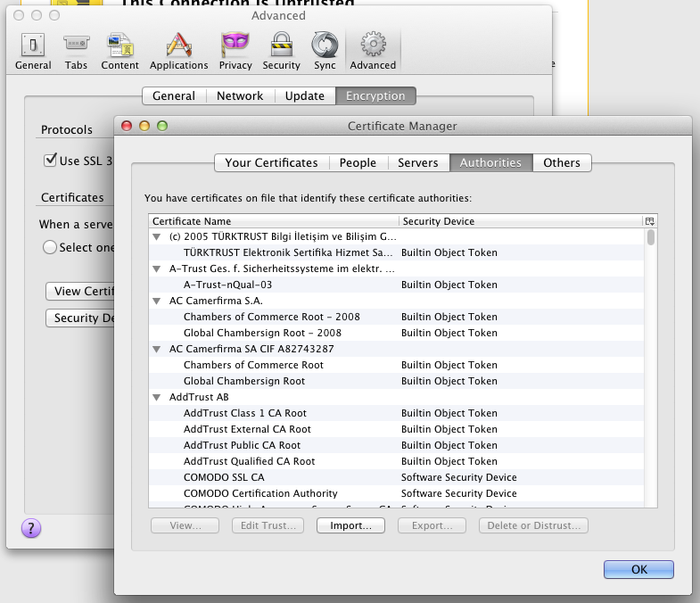
Task: Open the Security padlock icon
Action: click(x=281, y=45)
